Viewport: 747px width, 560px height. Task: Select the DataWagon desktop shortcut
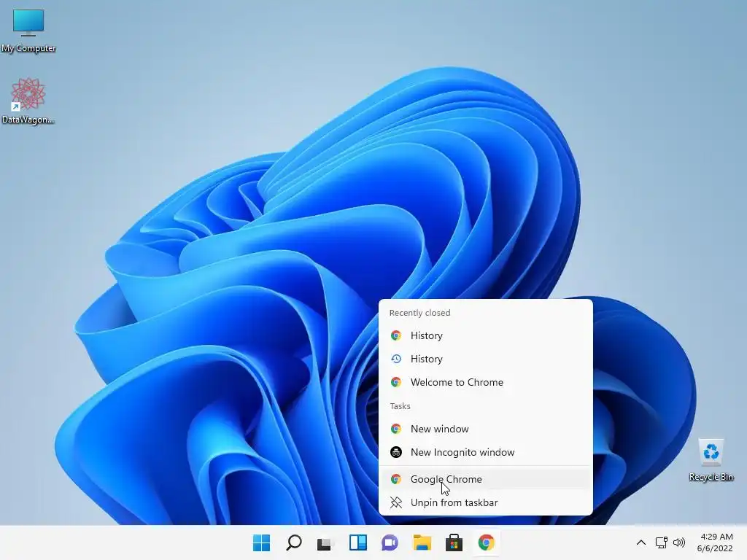[28, 101]
